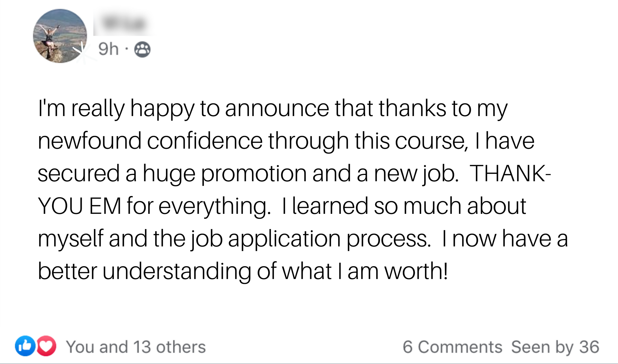Click the group members privacy icon

point(142,50)
